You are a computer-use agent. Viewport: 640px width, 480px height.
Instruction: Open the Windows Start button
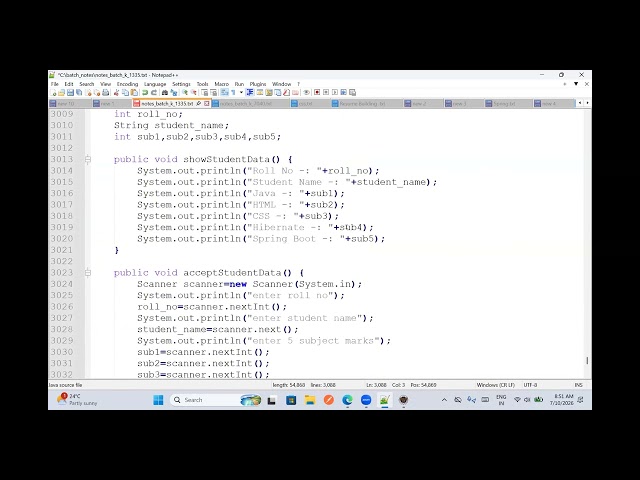[x=158, y=400]
